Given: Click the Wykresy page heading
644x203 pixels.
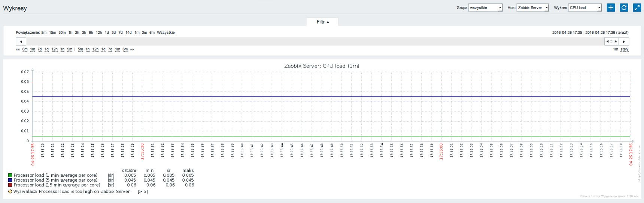Looking at the screenshot, I should click(15, 8).
